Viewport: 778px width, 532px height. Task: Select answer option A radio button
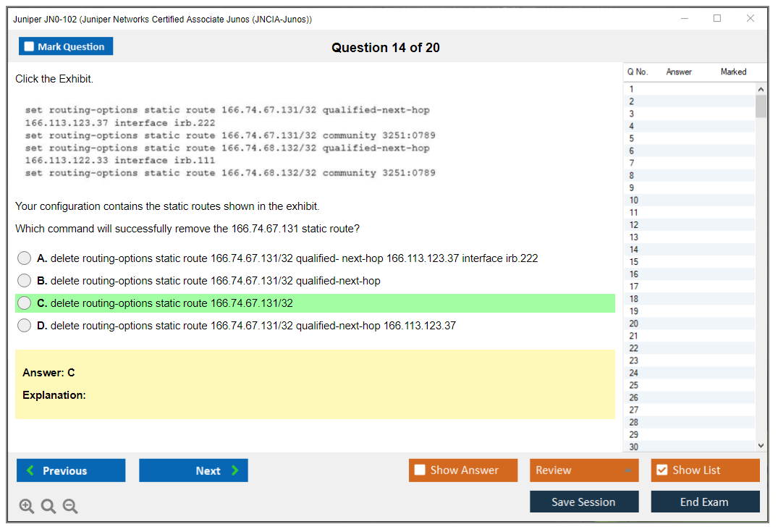25,258
